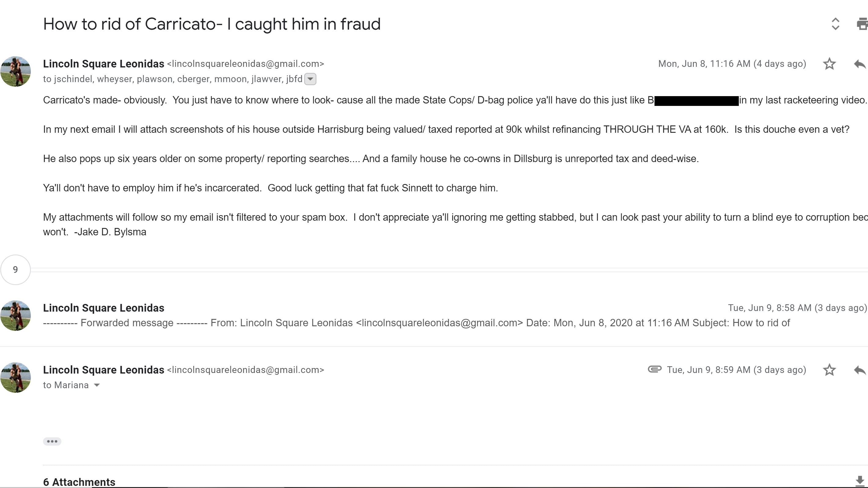This screenshot has height=488, width=868.
Task: Click the print all icon
Action: [x=862, y=24]
